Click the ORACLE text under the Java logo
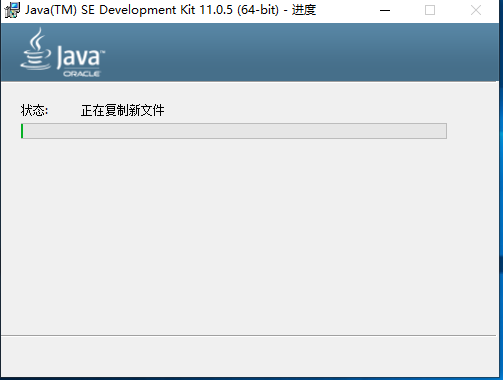The image size is (503, 380). tap(82, 74)
